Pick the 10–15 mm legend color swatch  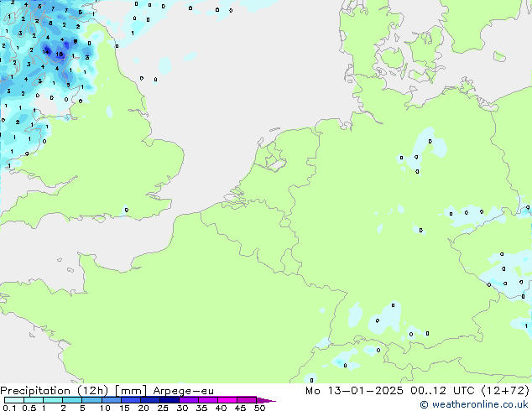pyautogui.click(x=111, y=400)
